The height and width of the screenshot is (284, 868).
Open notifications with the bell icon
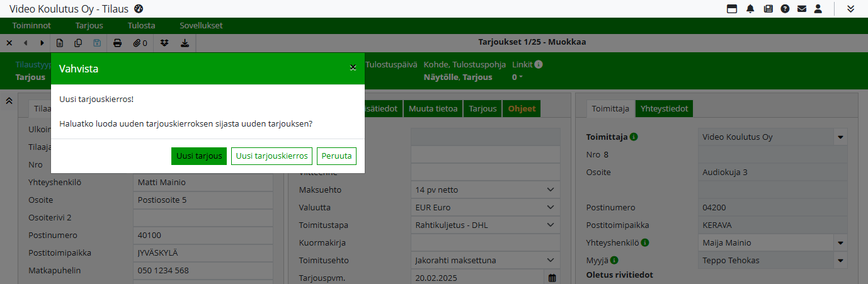[750, 9]
